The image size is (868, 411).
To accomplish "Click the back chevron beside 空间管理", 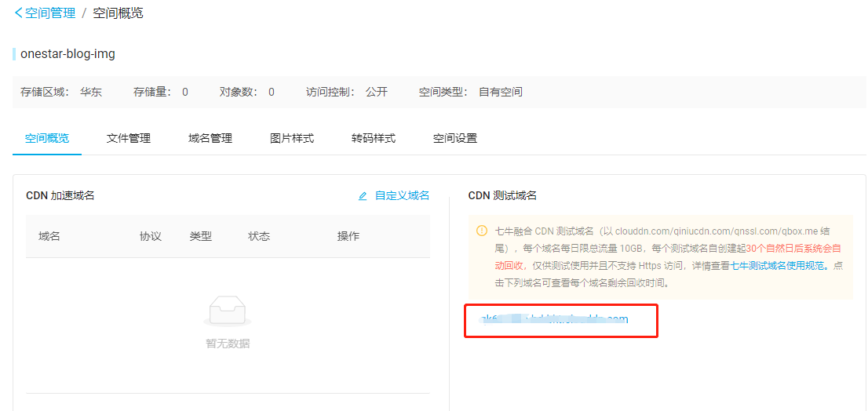I will click(x=18, y=13).
